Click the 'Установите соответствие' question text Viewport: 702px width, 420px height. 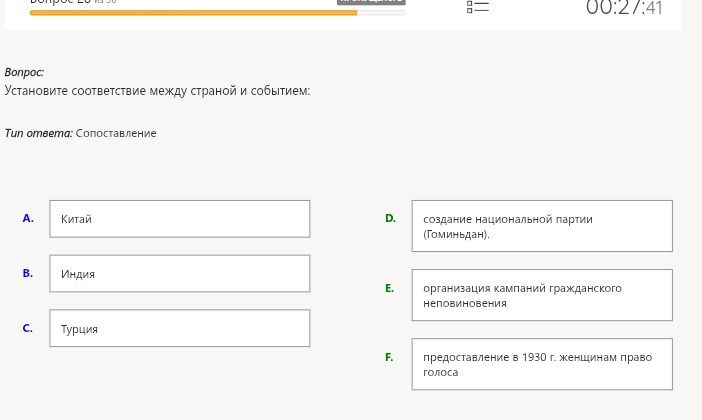click(157, 91)
